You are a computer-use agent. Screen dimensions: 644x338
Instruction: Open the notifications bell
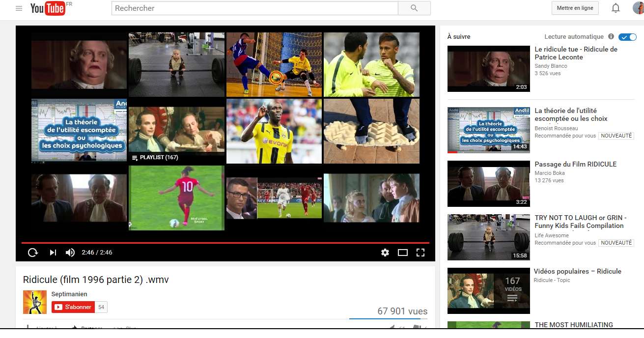[x=616, y=8]
